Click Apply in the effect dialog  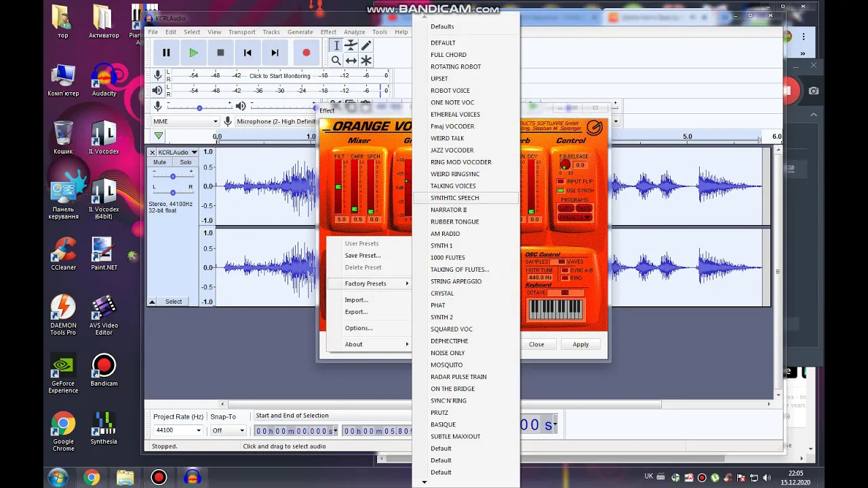pos(580,344)
